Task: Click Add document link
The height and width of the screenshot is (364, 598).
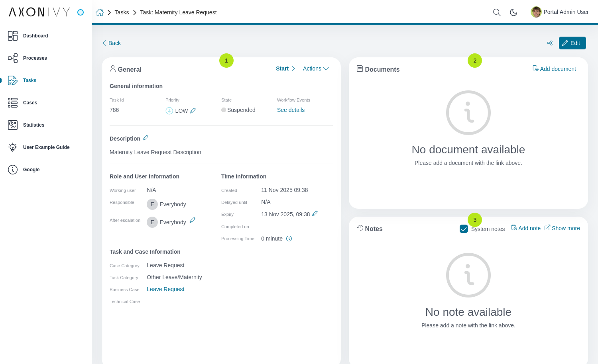Action: tap(555, 69)
